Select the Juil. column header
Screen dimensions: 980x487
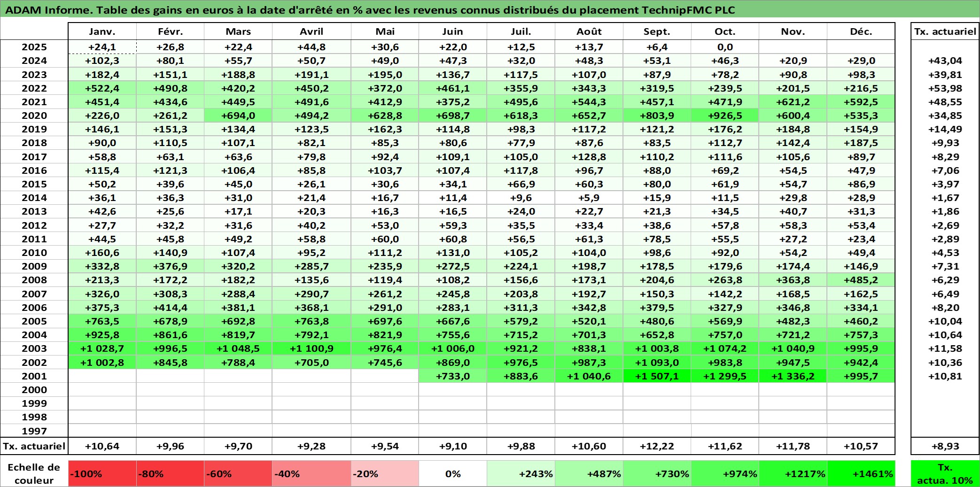click(521, 31)
